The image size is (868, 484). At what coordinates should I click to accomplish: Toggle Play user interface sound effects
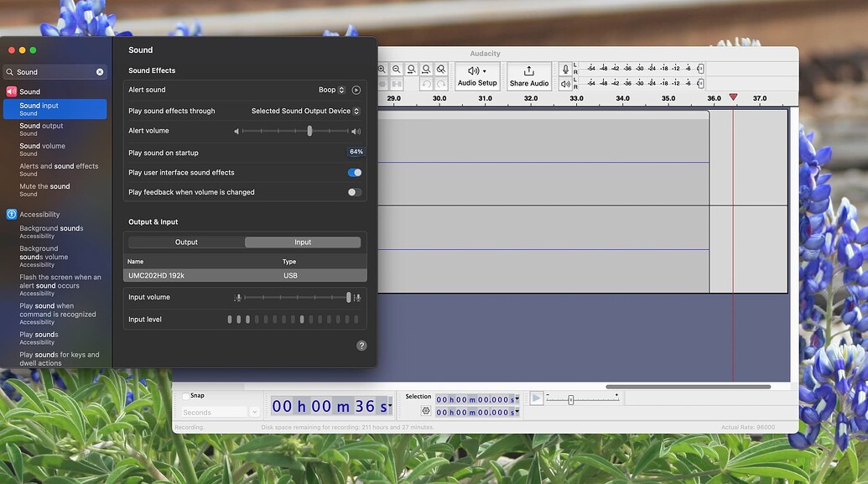[354, 172]
